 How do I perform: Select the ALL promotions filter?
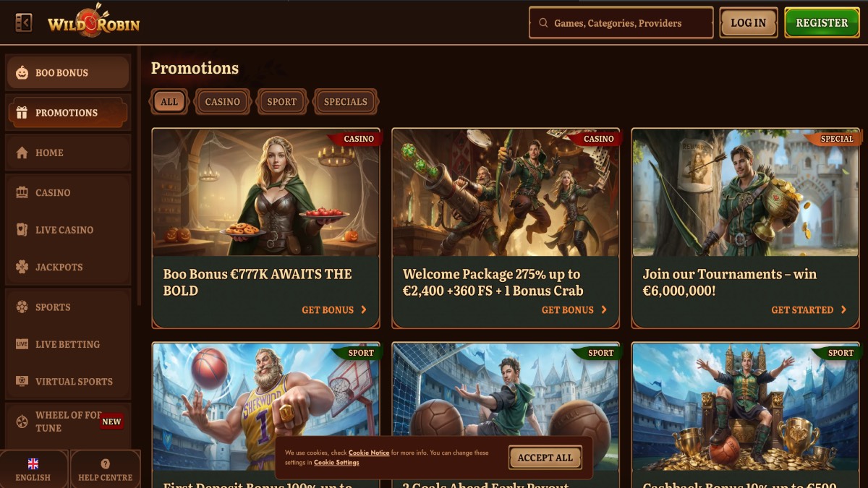click(169, 102)
